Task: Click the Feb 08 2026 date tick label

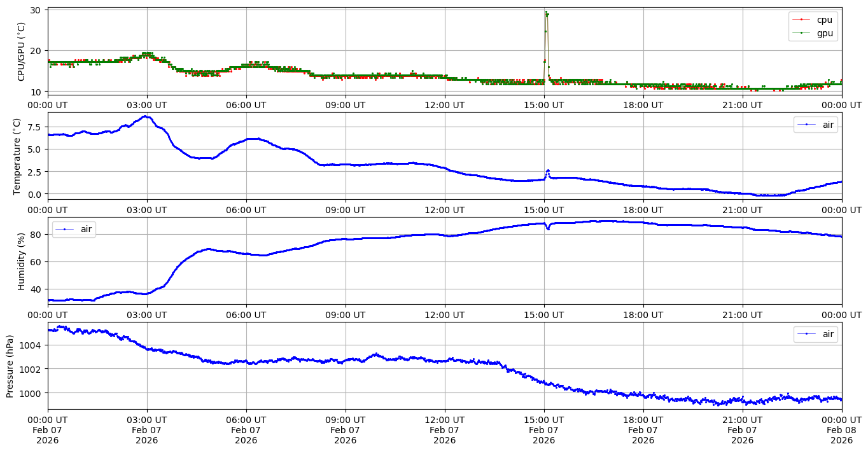Action: 841,430
